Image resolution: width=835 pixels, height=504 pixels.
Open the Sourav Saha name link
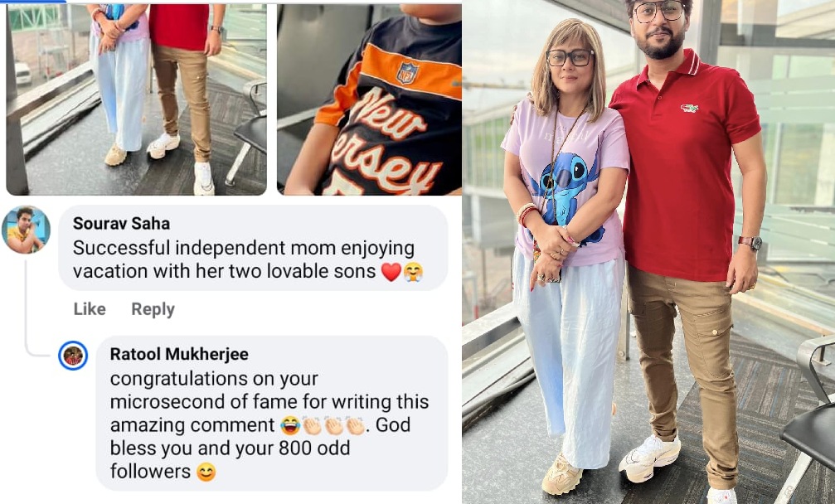pyautogui.click(x=121, y=224)
